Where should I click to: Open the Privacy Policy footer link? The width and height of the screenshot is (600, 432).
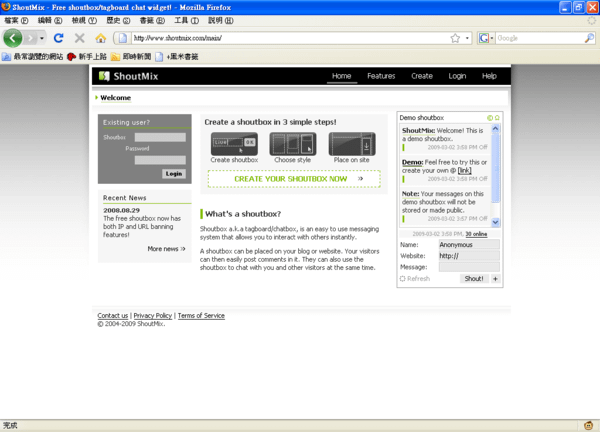click(153, 316)
